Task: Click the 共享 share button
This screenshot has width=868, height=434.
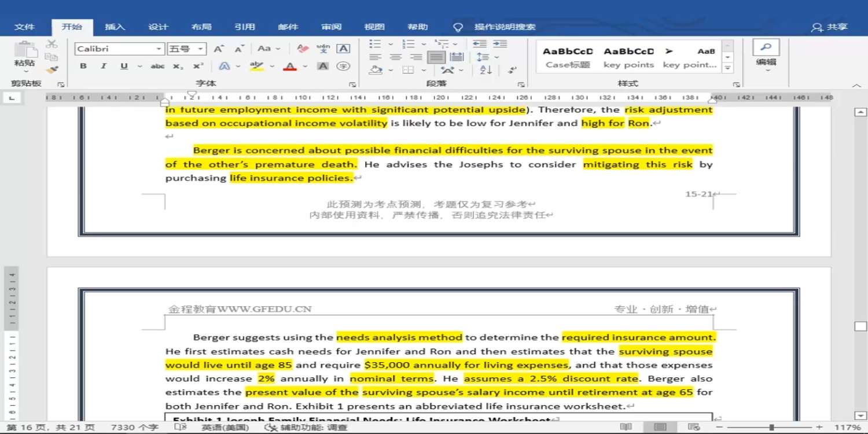Action: pyautogui.click(x=830, y=27)
